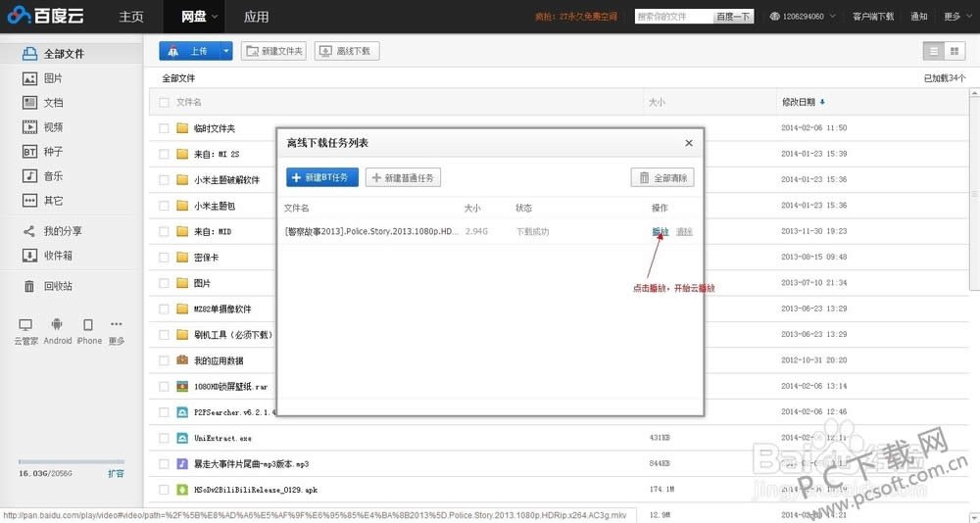Toggle the select-all checkbox by 文件名

pyautogui.click(x=164, y=102)
